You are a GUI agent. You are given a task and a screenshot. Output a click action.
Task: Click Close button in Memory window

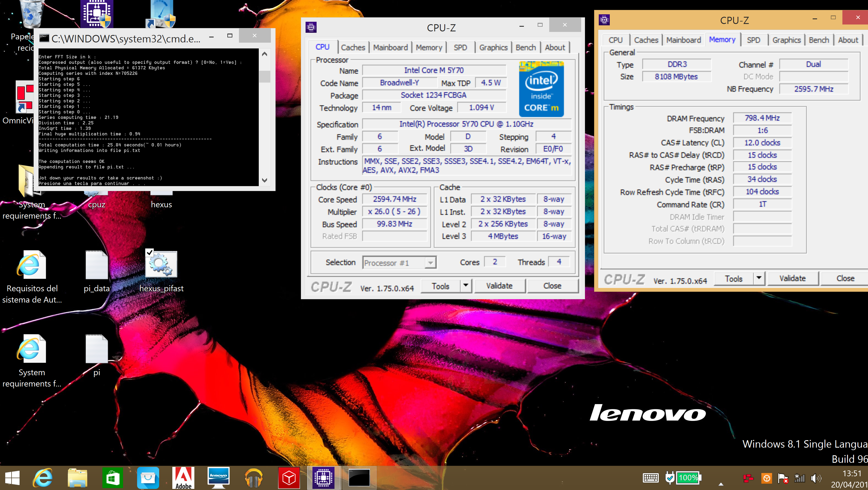pos(845,278)
